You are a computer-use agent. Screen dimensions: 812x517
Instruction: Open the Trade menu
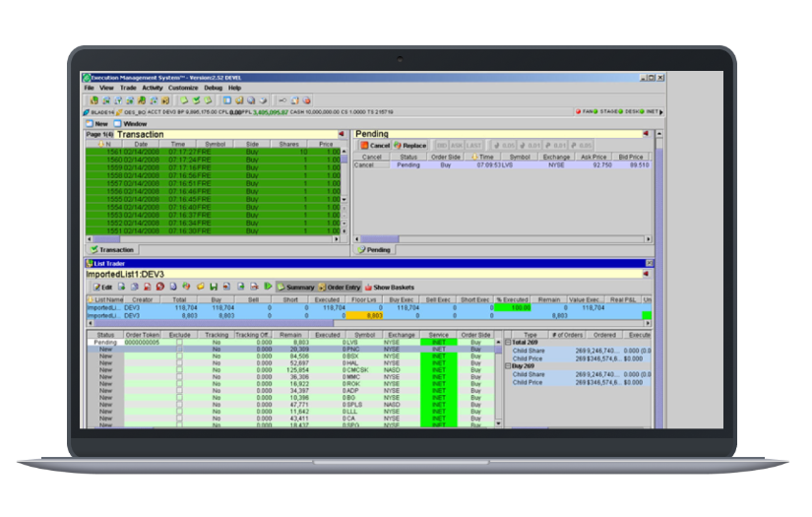click(128, 88)
